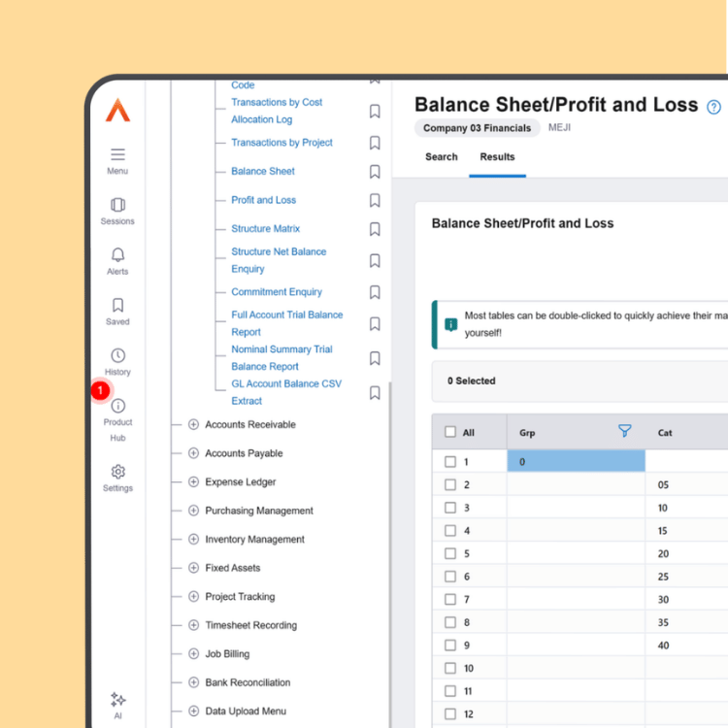Expand the Timesheet Recording node
Viewport: 728px width, 728px height.
point(193,625)
